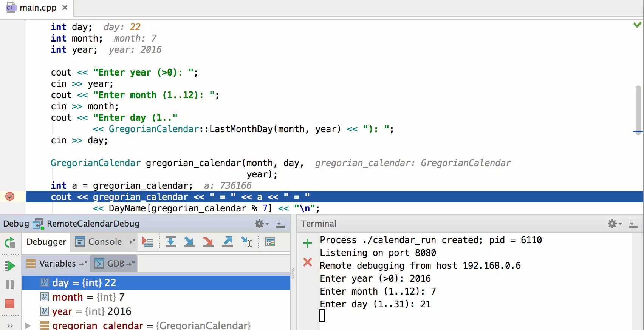Open the Evaluate Expression calculator icon
The height and width of the screenshot is (330, 644).
tap(270, 242)
